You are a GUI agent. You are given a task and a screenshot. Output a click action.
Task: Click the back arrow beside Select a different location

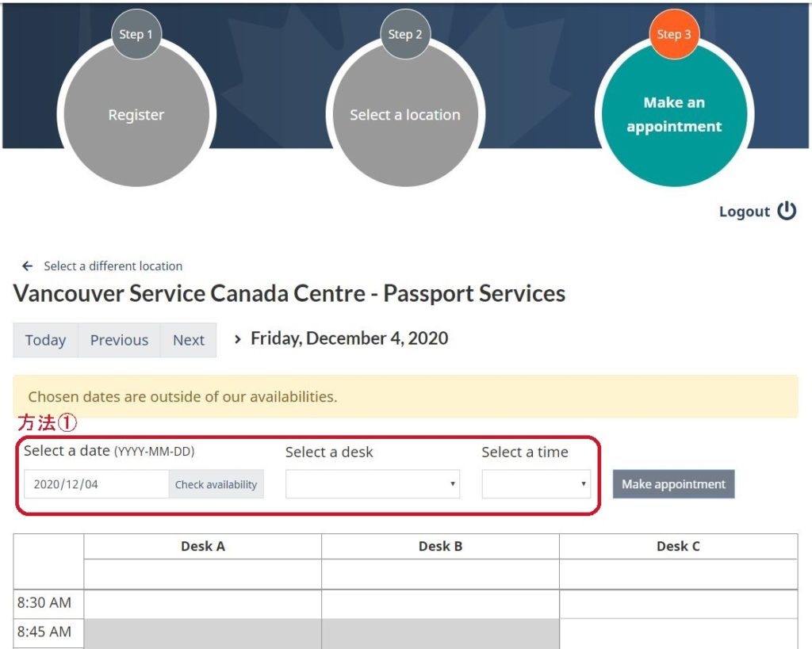(28, 266)
